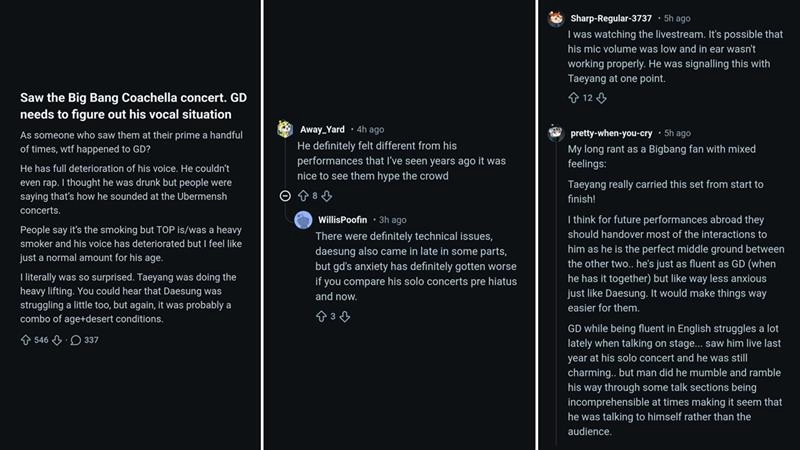Click Away_Yard's avatar image

pos(286,129)
